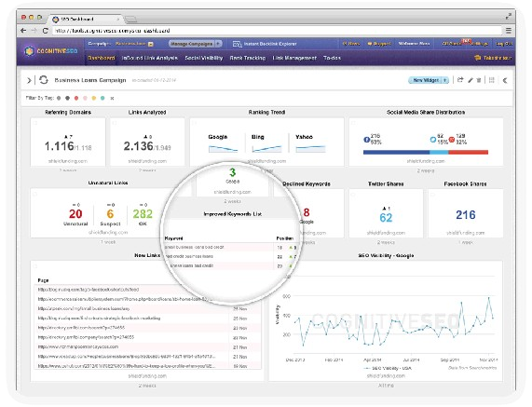This screenshot has height=407, width=532.
Task: Open the Manage Campaigns dropdown arrow
Action: (218, 44)
